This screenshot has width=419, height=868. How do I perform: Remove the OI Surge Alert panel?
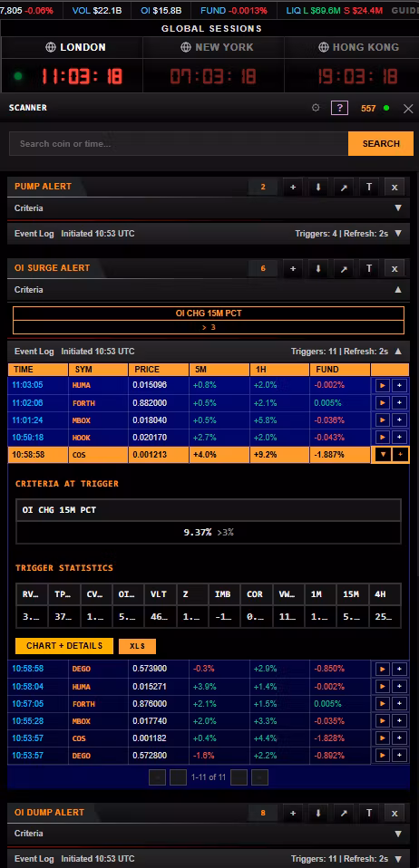click(395, 268)
